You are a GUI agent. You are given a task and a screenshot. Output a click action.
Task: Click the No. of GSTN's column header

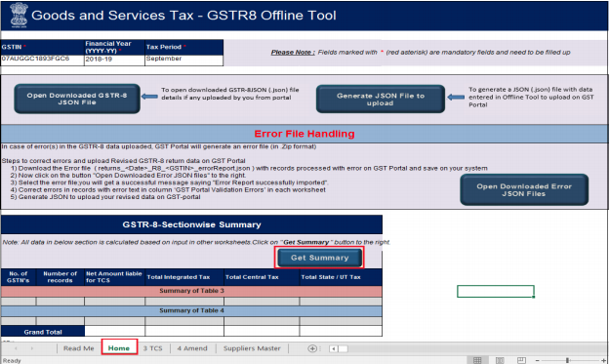pyautogui.click(x=19, y=277)
